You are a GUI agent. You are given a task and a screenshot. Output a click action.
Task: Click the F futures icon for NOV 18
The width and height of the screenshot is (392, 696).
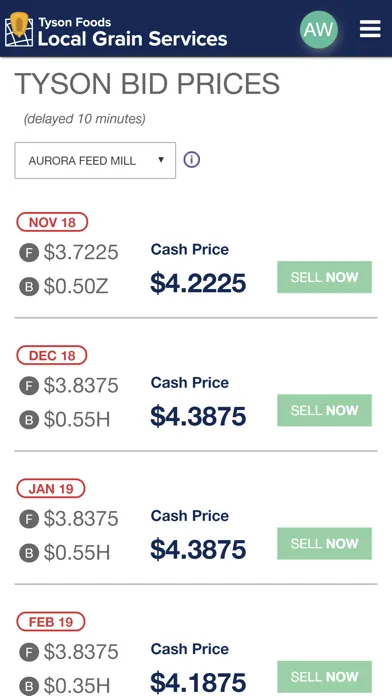click(29, 253)
